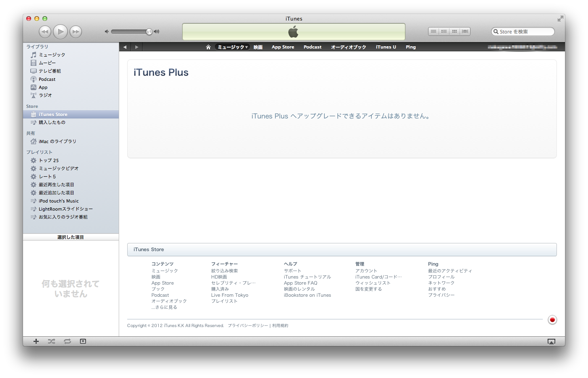Click the 選択した項目 artwork panel header
Screen dimensions: 588x378
(x=71, y=237)
